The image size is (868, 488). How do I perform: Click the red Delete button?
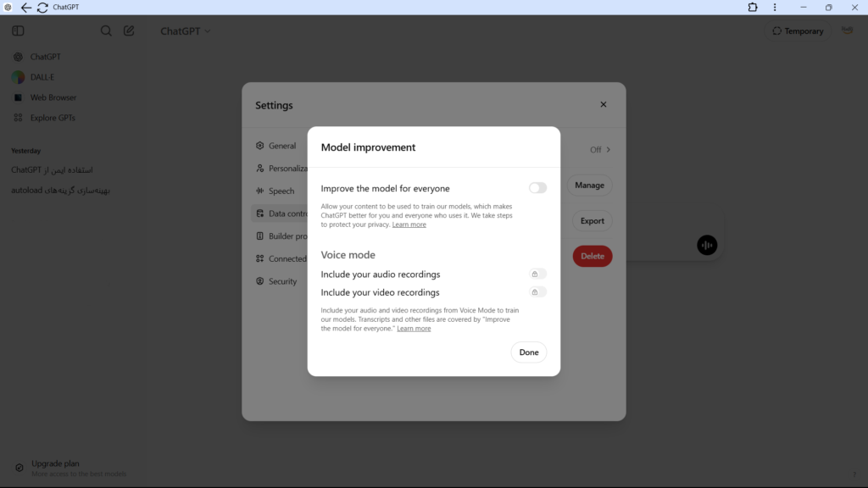tap(593, 256)
